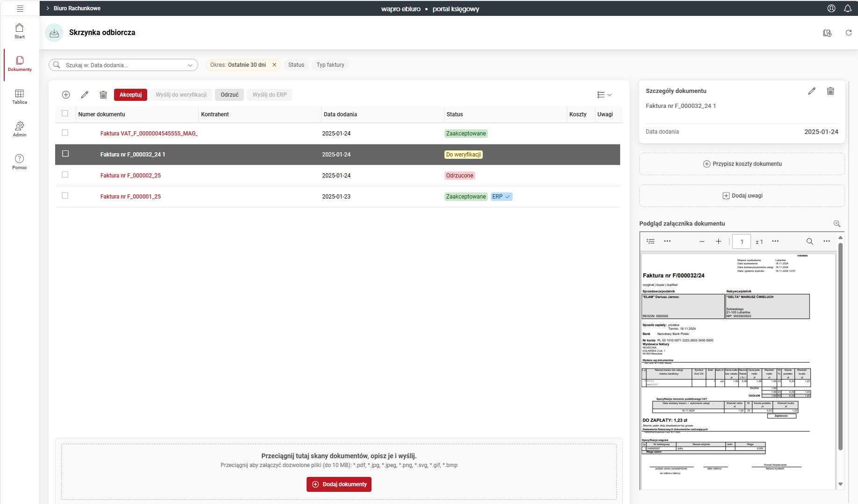Viewport: 858px width, 504px height.
Task: Click the Skrzynka odbiorcza inbox icon
Action: click(x=54, y=33)
